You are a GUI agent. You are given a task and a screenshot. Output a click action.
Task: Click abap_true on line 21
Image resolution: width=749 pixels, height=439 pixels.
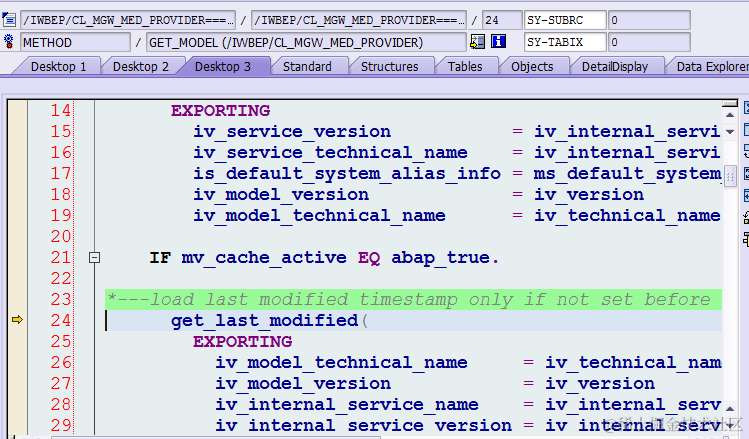(x=440, y=258)
